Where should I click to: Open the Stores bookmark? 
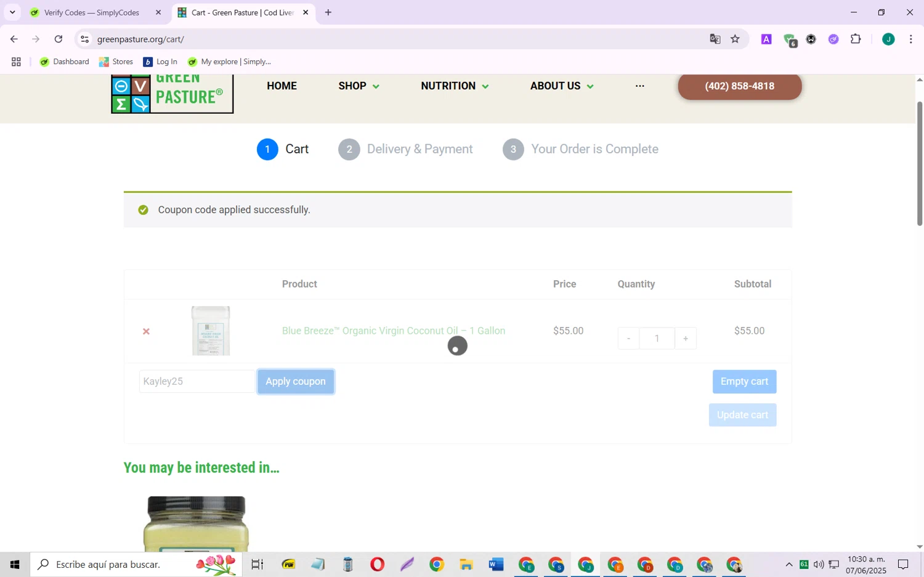click(116, 62)
